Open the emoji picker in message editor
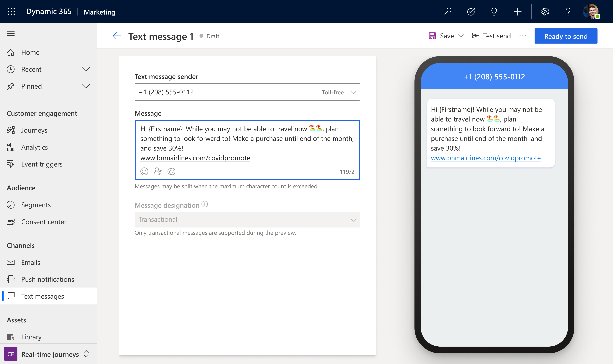 point(144,172)
